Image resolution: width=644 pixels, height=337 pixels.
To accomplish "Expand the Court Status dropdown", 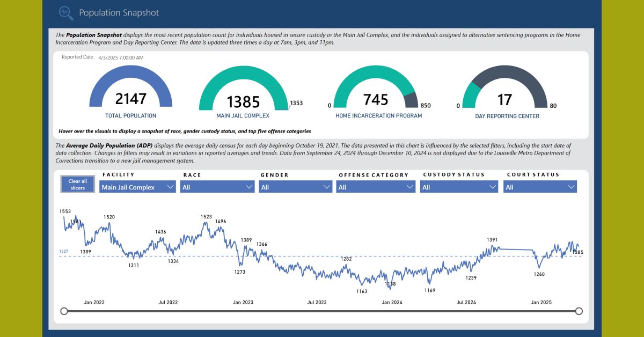I will [540, 187].
